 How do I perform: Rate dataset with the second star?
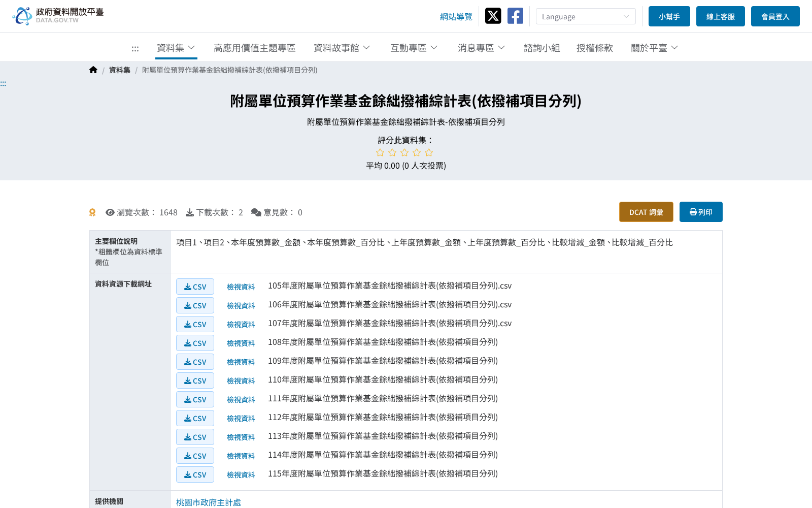[x=392, y=152]
